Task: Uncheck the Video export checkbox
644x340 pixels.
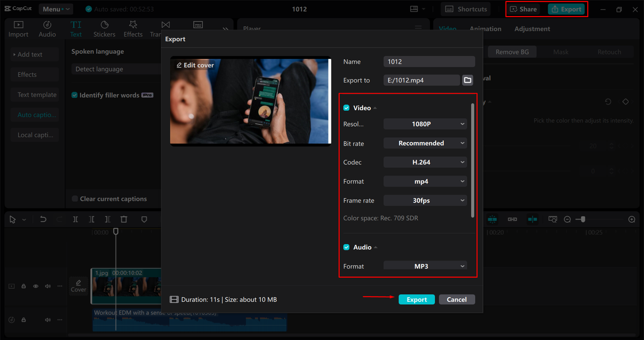Action: coord(346,108)
